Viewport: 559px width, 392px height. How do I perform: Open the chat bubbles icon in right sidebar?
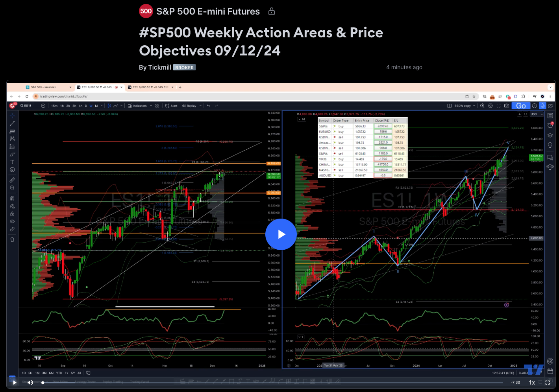[x=550, y=158]
